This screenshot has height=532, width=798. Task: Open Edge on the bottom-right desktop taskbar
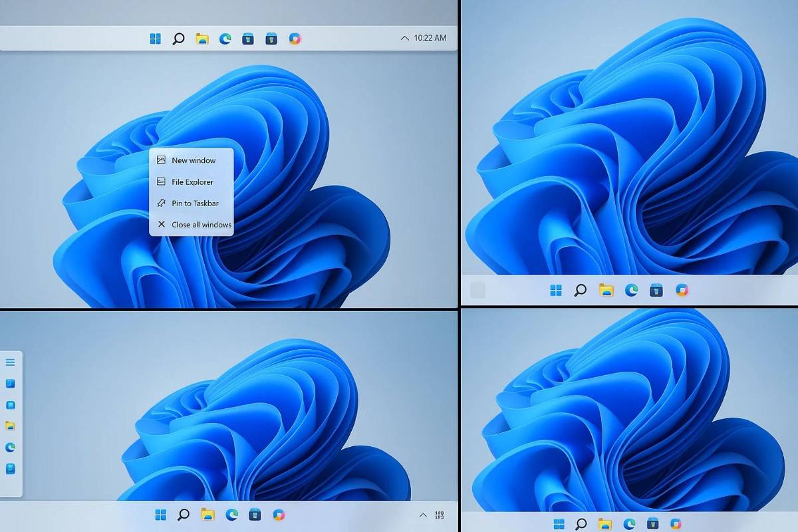pyautogui.click(x=628, y=523)
